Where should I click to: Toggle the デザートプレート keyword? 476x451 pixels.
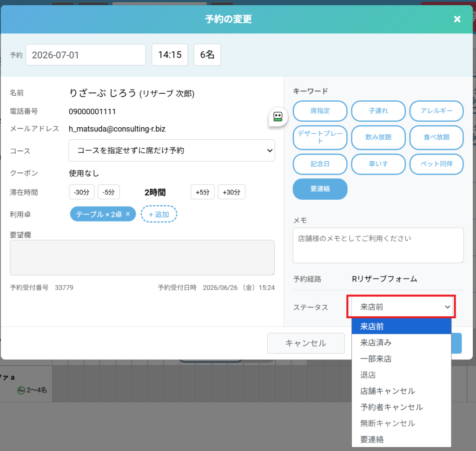(x=320, y=137)
